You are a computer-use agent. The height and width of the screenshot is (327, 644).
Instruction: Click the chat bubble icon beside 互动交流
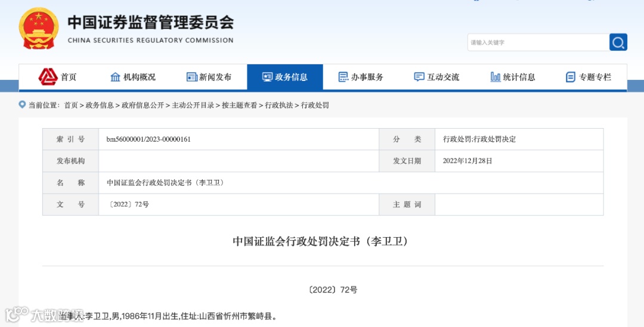pyautogui.click(x=419, y=77)
